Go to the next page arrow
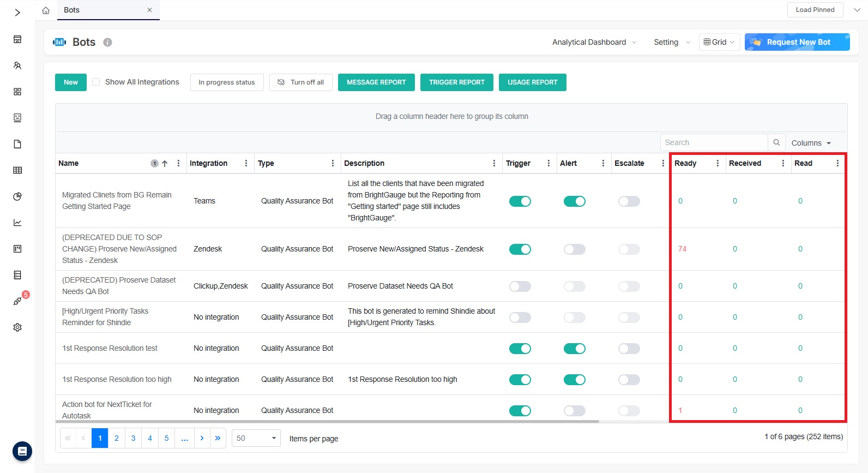Screen dimensions: 868x473 tap(202, 438)
